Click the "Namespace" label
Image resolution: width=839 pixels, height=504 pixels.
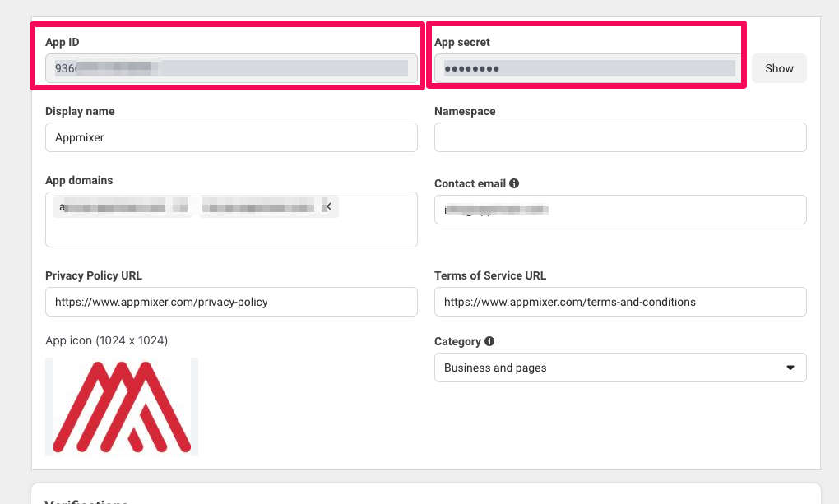465,111
